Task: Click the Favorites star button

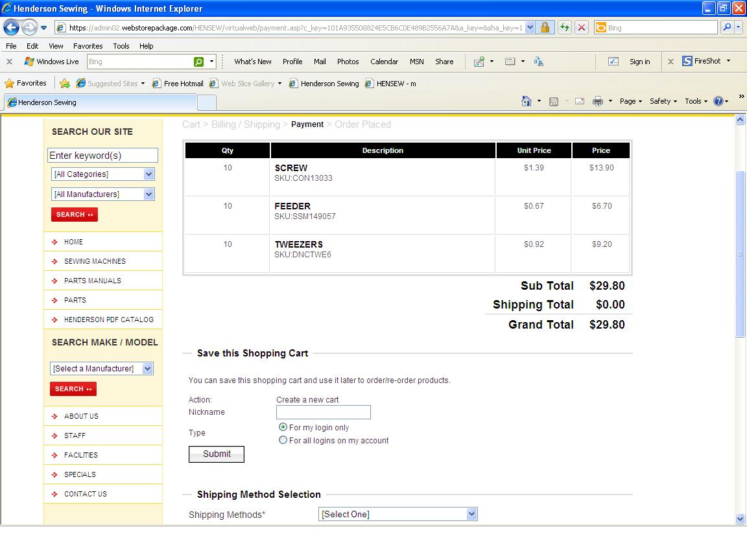Action: pyautogui.click(x=26, y=84)
